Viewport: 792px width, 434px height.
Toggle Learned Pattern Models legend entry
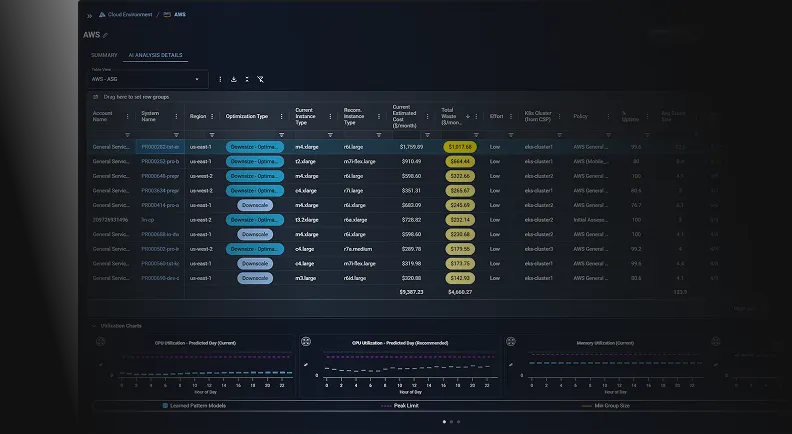(x=194, y=406)
